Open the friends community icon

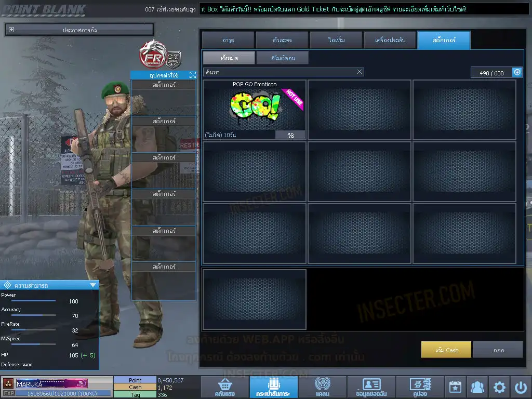click(477, 387)
